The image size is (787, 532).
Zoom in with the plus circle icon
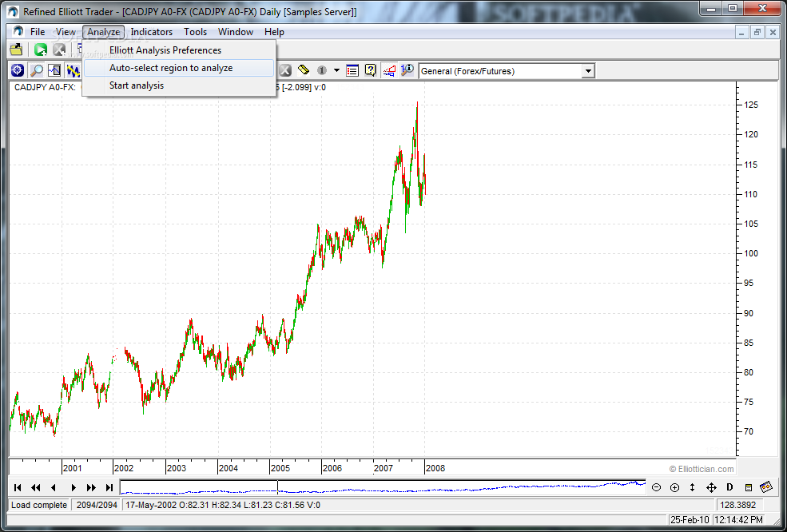click(x=674, y=486)
